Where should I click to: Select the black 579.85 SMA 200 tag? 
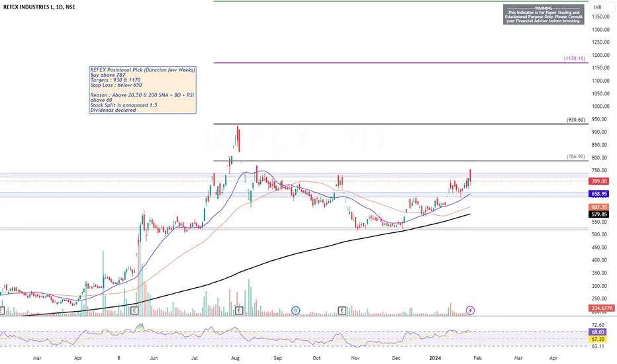[599, 214]
